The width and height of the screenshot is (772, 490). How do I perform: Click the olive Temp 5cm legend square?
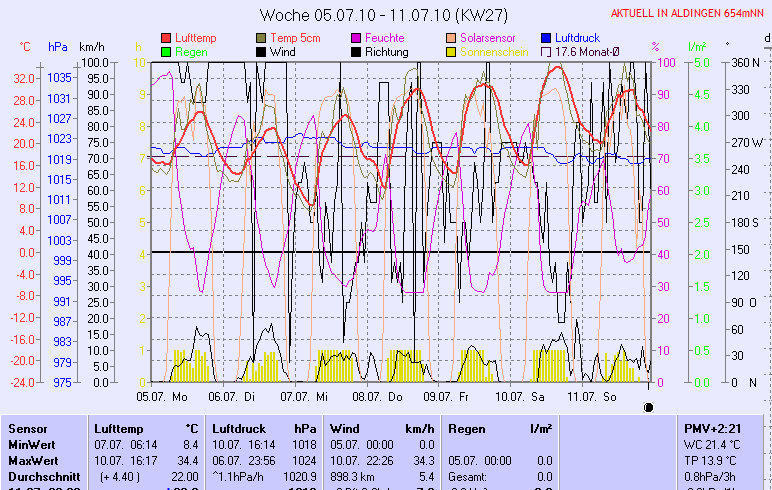(262, 38)
